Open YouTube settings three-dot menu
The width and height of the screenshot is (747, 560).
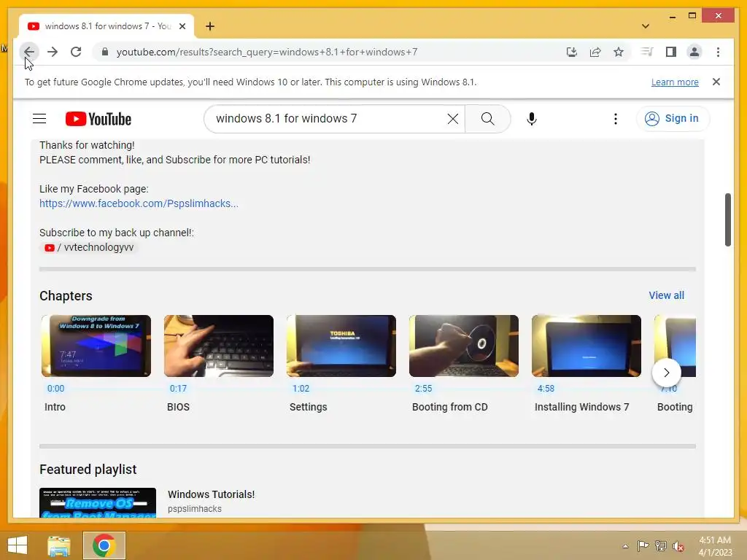pos(616,119)
